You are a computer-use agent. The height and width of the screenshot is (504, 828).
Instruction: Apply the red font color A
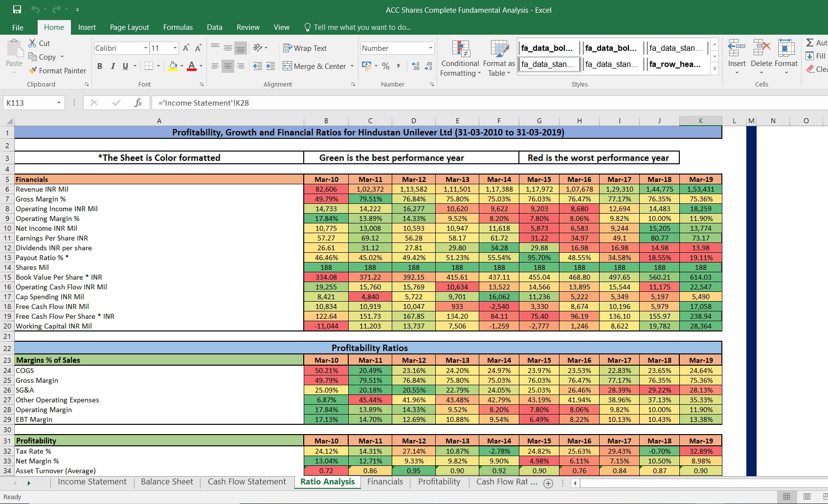point(192,66)
